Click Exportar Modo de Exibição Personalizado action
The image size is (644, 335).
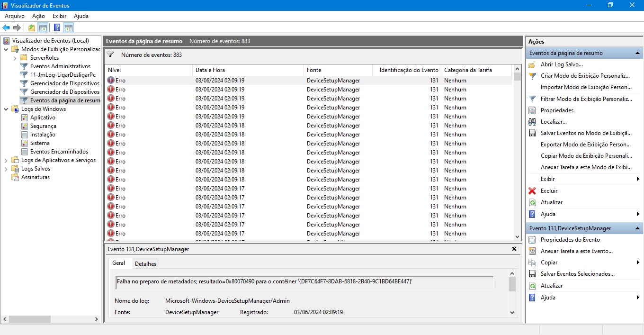tap(586, 145)
